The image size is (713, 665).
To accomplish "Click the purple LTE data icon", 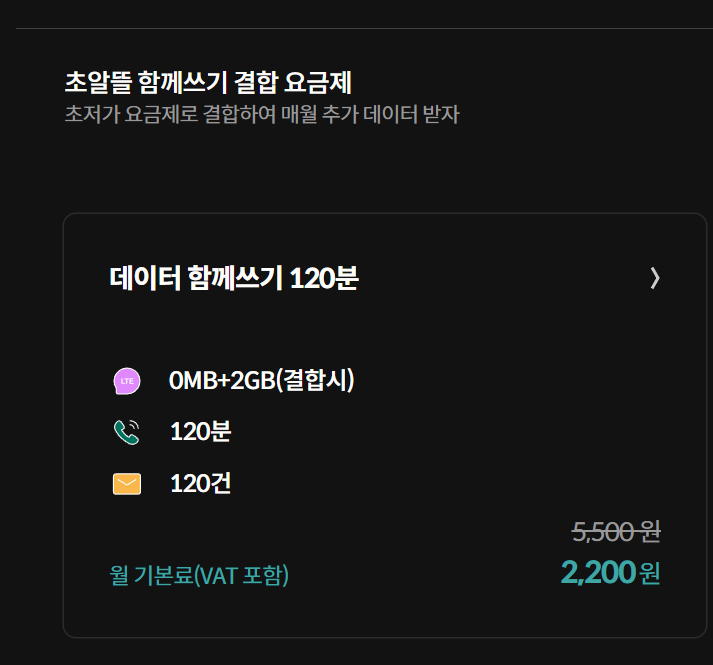I will pyautogui.click(x=127, y=381).
